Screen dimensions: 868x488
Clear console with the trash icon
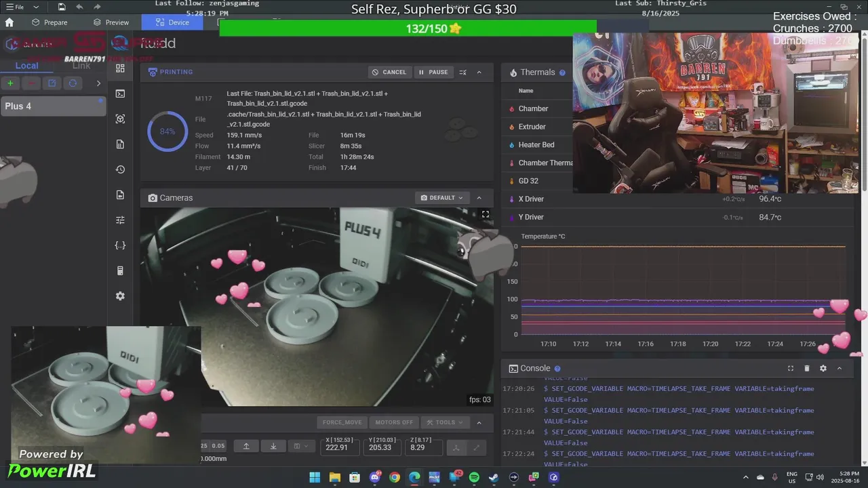(x=807, y=368)
